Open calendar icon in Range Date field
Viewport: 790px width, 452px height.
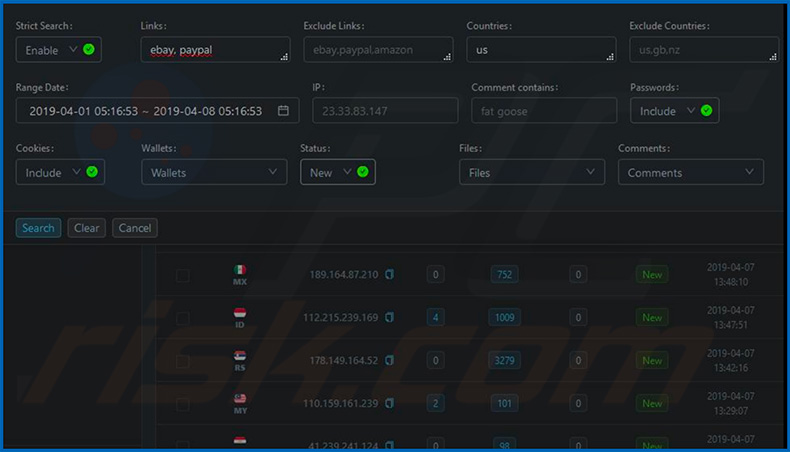[x=283, y=111]
